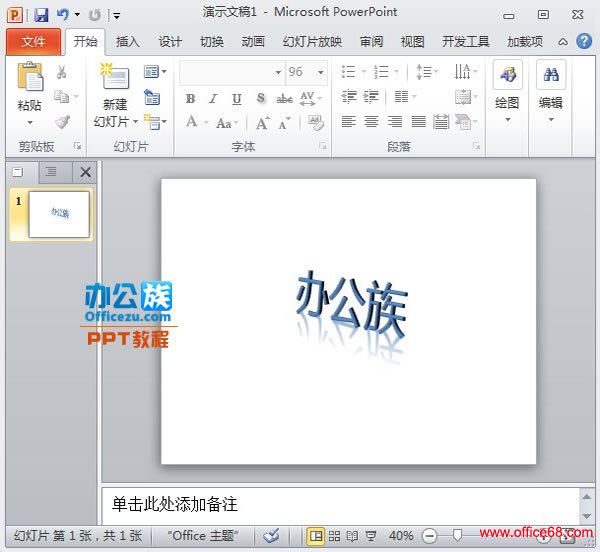Viewport: 600px width, 552px height.
Task: Increase font size with large A
Action: click(x=262, y=123)
